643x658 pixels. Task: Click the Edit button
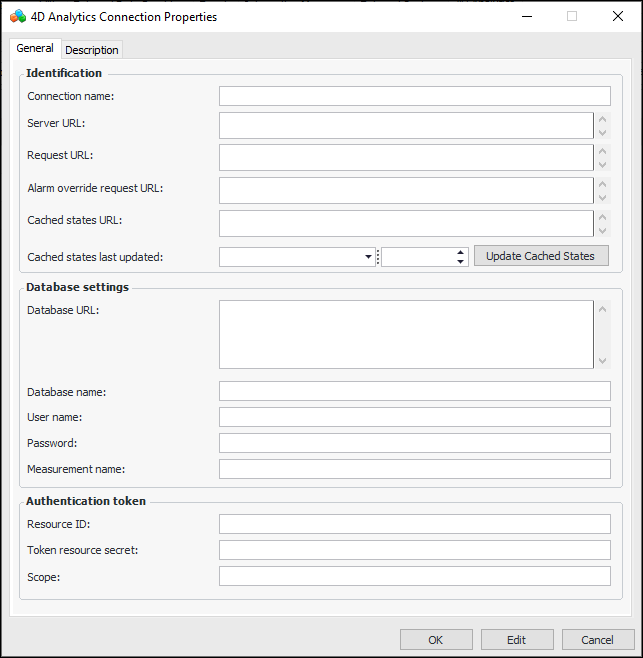point(517,640)
